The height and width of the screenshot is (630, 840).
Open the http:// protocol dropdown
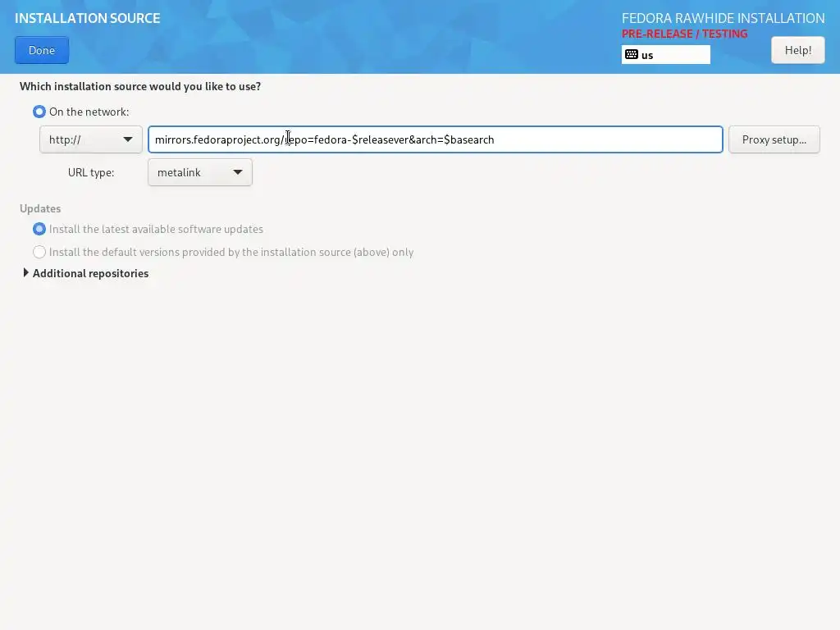(90, 139)
